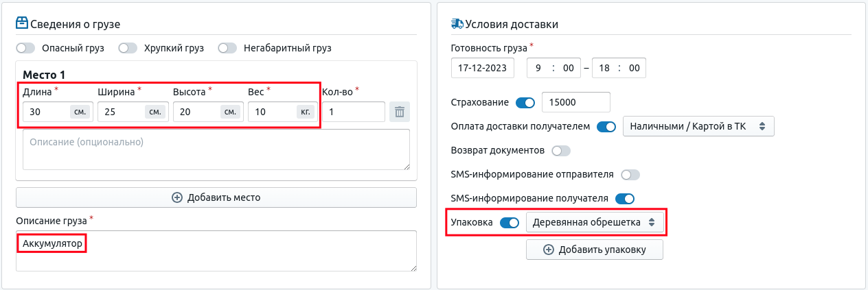Image resolution: width=868 pixels, height=290 pixels.
Task: Click the truck icon beside Условия доставки
Action: point(457,23)
